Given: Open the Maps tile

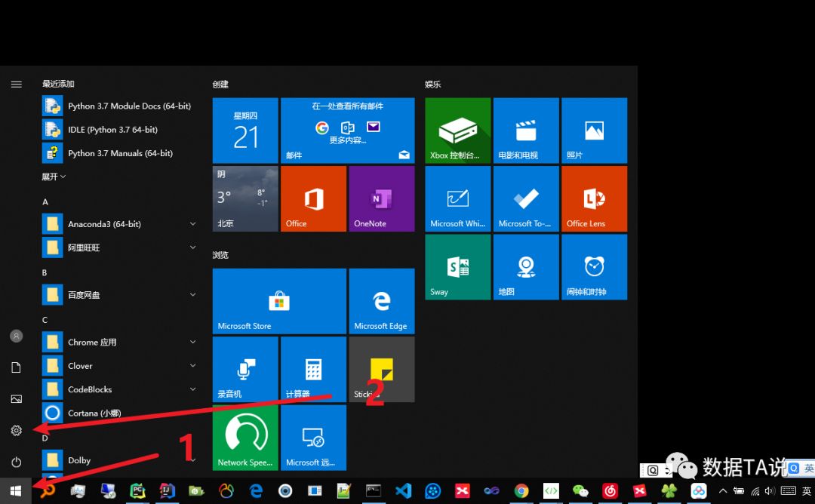Looking at the screenshot, I should coord(526,266).
